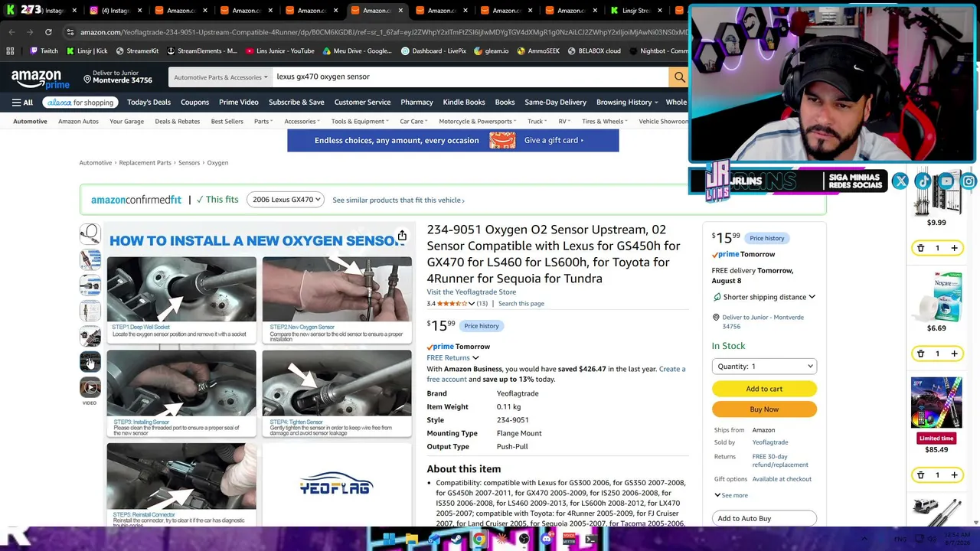
Task: Remove the $9.99 item with trash icon
Action: point(920,248)
